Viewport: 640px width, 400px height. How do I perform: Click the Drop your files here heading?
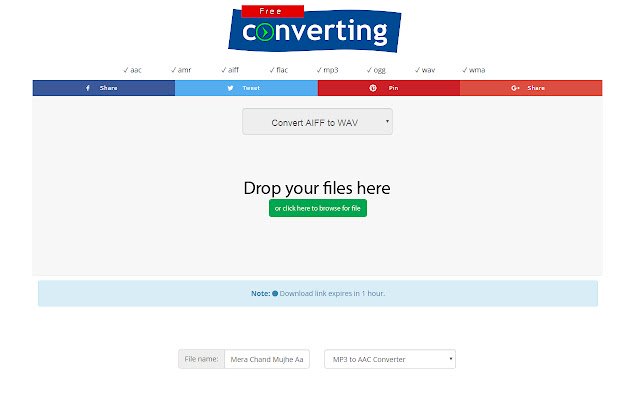[x=317, y=188]
